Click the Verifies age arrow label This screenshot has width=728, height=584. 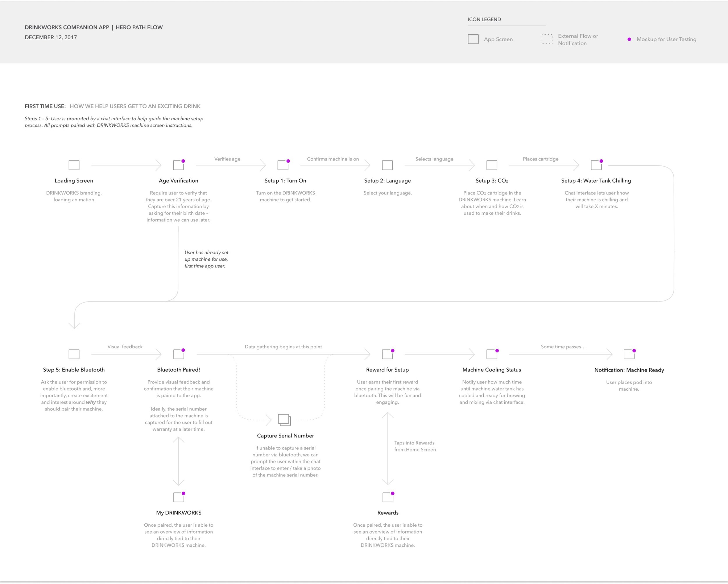tap(227, 159)
